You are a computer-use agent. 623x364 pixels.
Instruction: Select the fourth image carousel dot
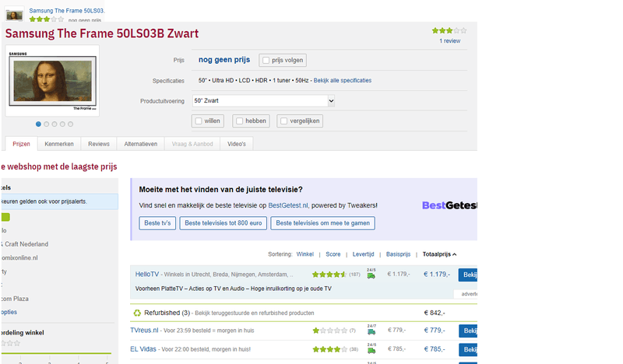(x=62, y=124)
